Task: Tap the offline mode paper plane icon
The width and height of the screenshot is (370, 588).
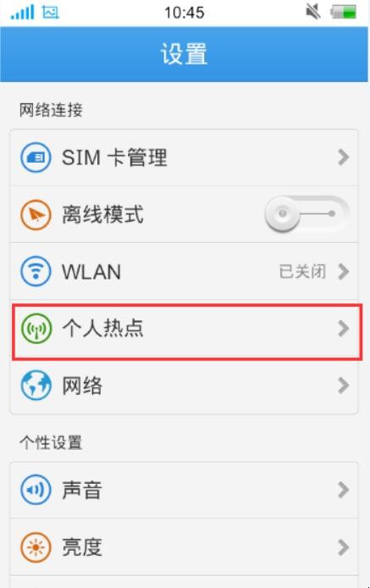Action: click(36, 214)
